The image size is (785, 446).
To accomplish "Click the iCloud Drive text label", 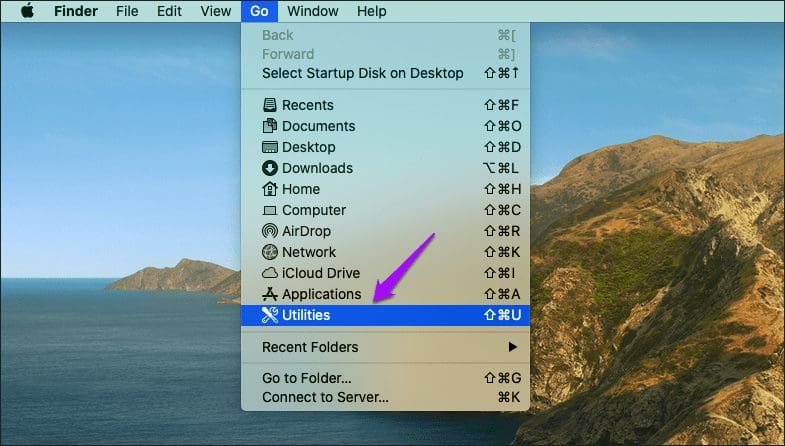I will (321, 273).
